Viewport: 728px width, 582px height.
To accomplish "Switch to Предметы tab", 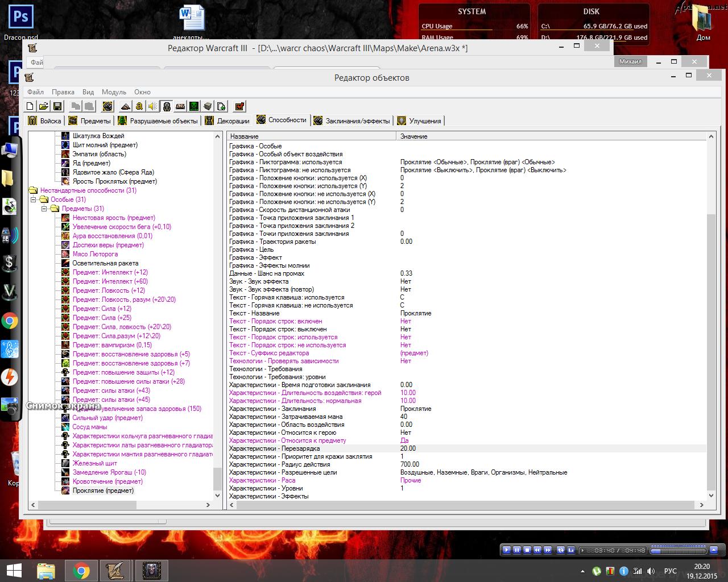I will (89, 120).
